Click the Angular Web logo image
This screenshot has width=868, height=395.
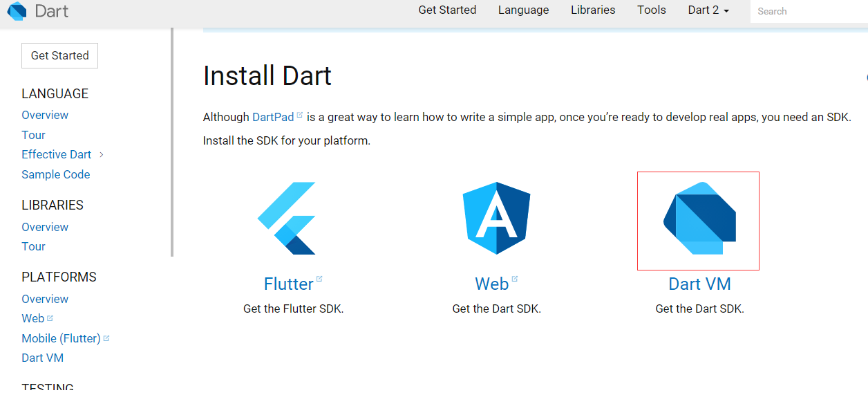point(496,219)
